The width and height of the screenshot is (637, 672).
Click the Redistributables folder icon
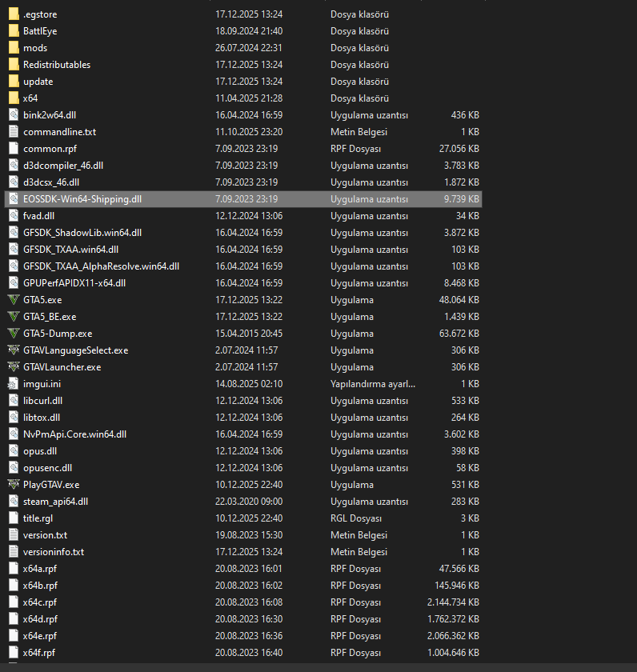pyautogui.click(x=14, y=64)
